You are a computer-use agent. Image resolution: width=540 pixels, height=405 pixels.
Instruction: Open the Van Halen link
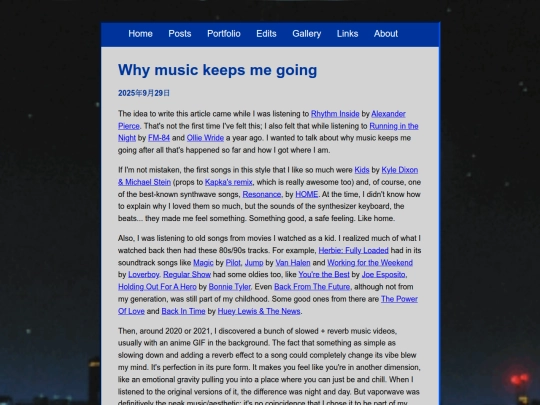293,263
